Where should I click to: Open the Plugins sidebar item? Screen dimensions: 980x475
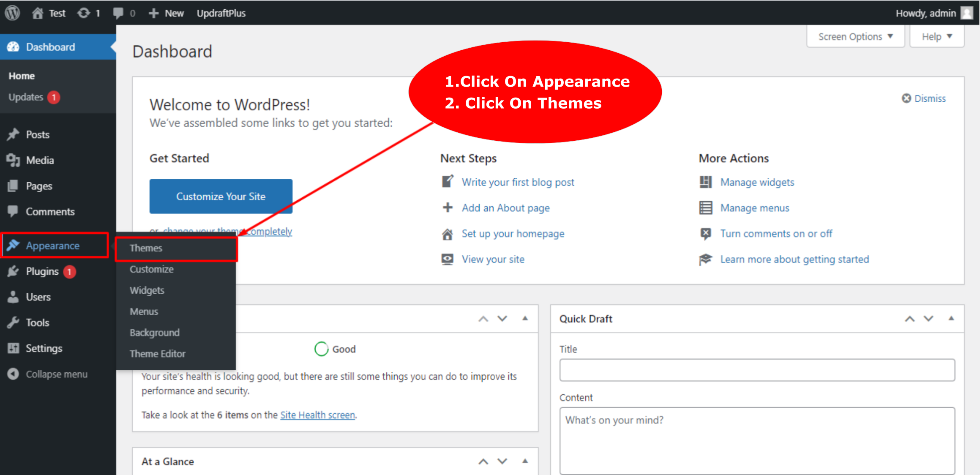(x=42, y=271)
